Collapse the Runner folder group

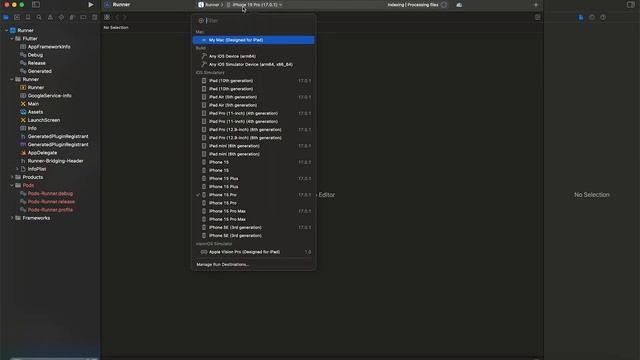[x=12, y=79]
